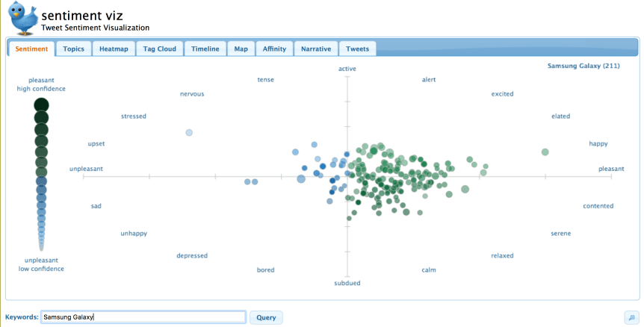
Task: Select the light blue circle below "stressed"
Action: [189, 133]
